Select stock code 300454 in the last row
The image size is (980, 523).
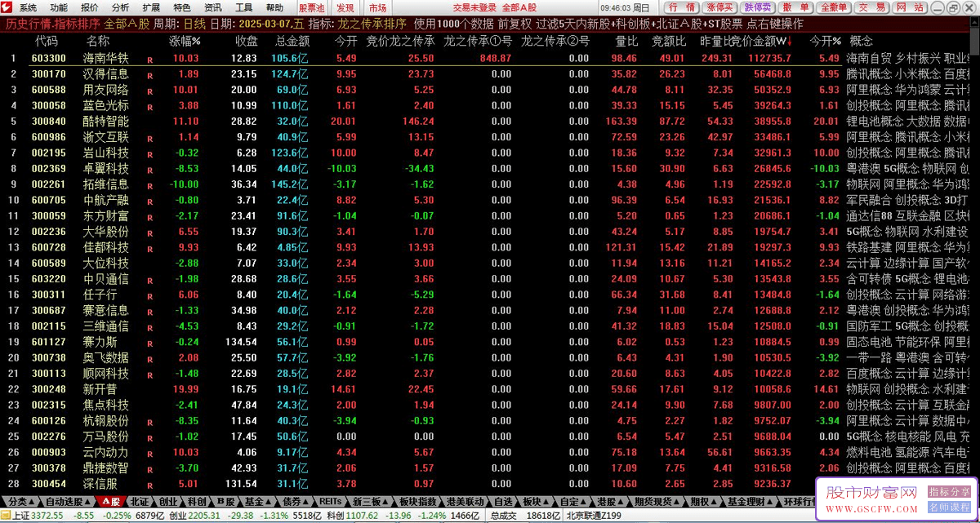(49, 484)
